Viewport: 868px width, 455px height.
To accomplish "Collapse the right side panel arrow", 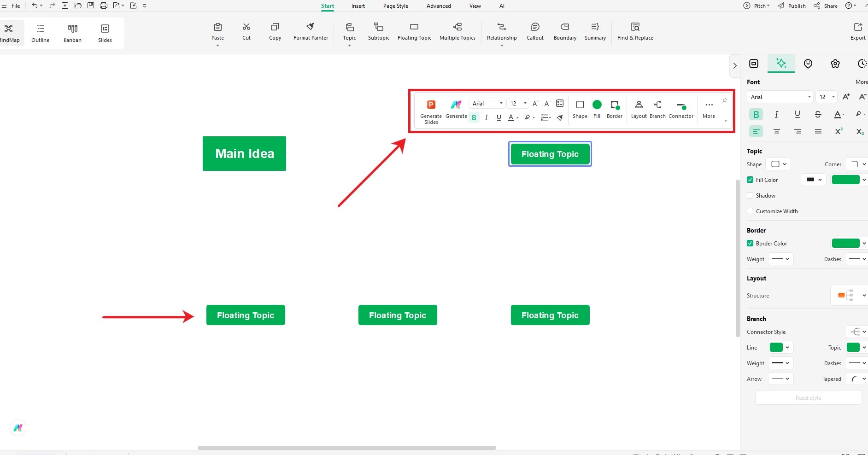I will point(735,65).
